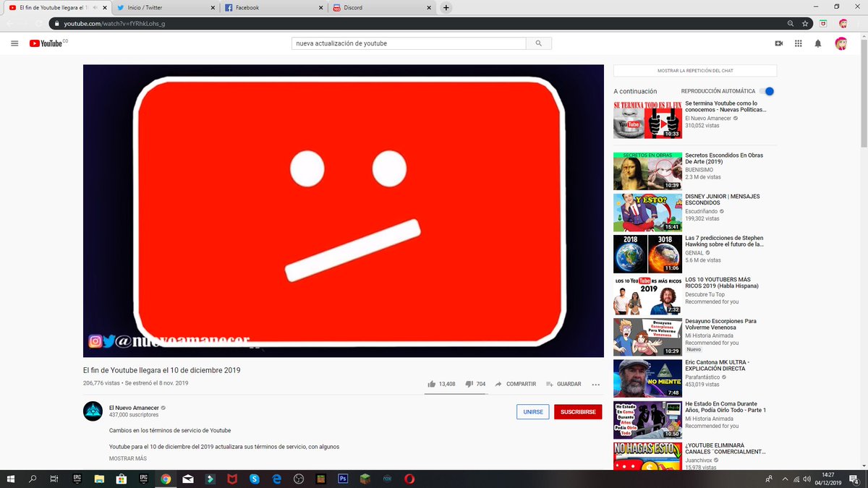The image size is (868, 488).
Task: Click the address bar zoom magnifier icon
Action: coord(791,23)
